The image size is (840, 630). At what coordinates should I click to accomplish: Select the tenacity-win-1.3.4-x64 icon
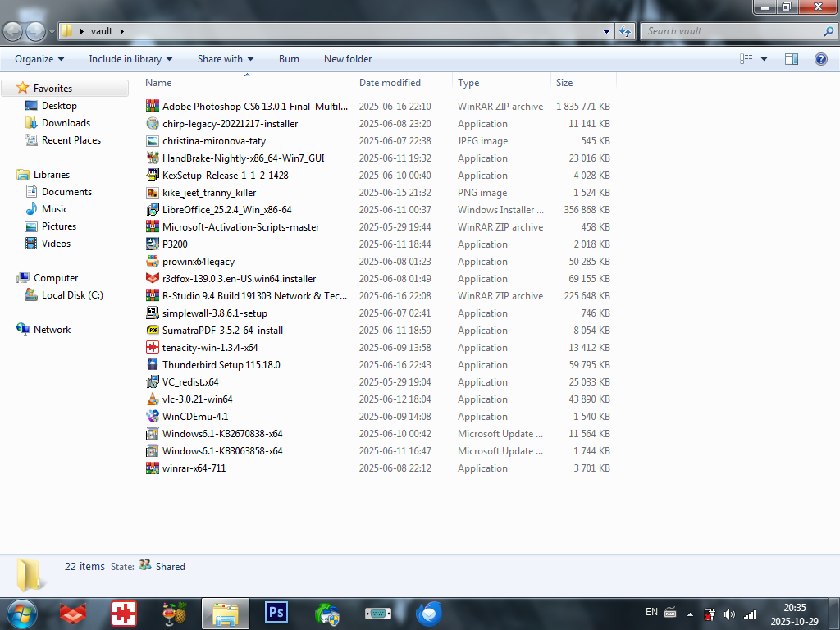pos(153,348)
